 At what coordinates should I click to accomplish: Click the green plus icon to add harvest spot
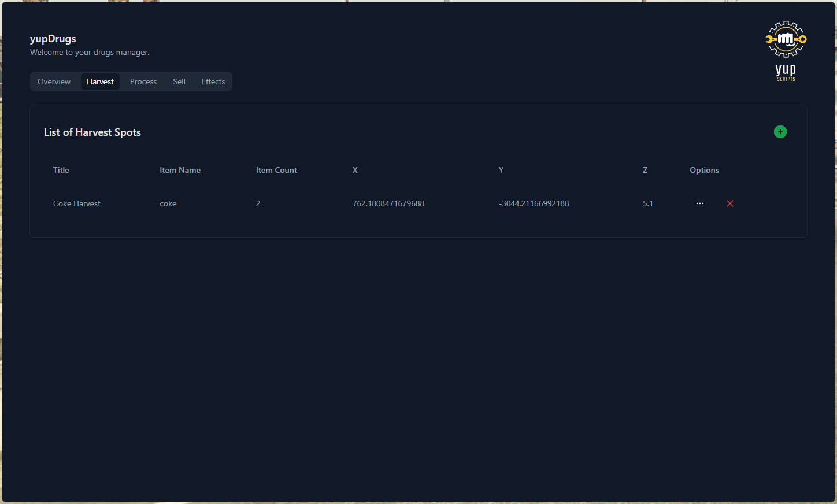(780, 132)
